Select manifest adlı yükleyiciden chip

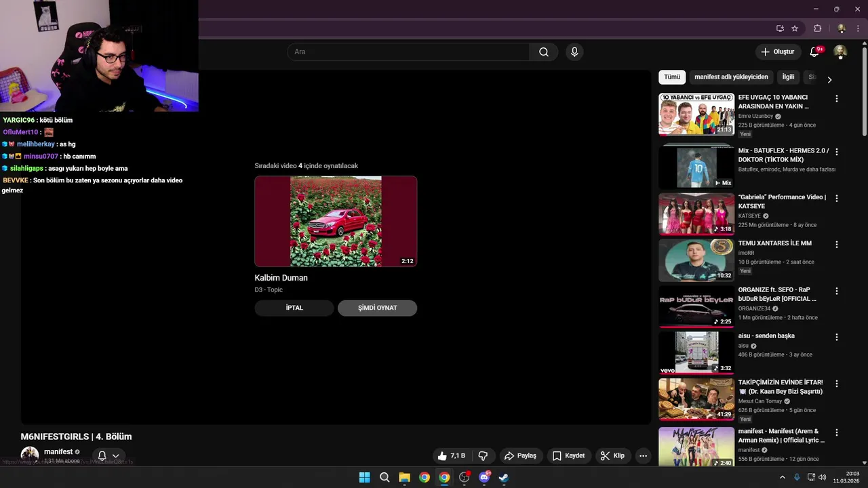(x=731, y=77)
